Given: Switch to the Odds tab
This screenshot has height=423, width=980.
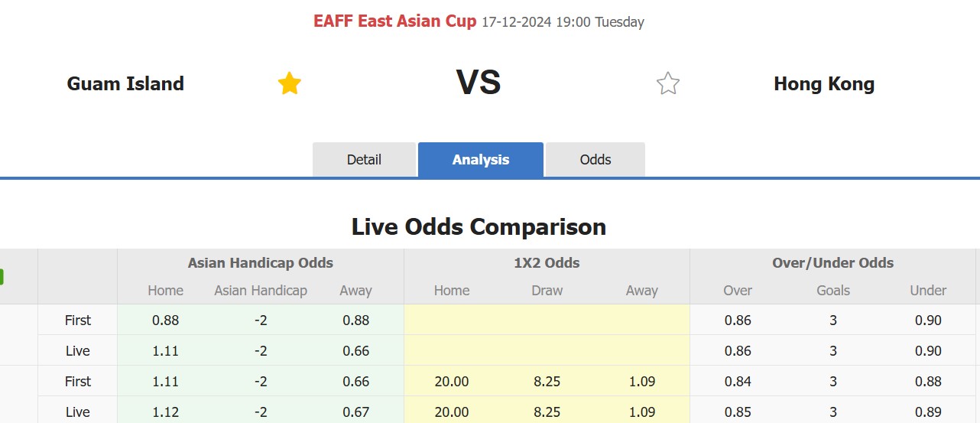Looking at the screenshot, I should (x=595, y=160).
